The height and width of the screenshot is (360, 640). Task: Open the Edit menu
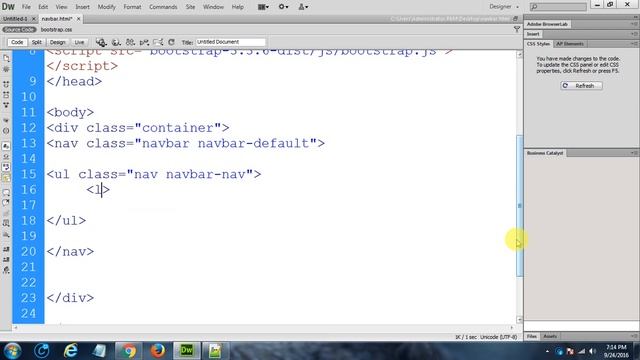[43, 7]
